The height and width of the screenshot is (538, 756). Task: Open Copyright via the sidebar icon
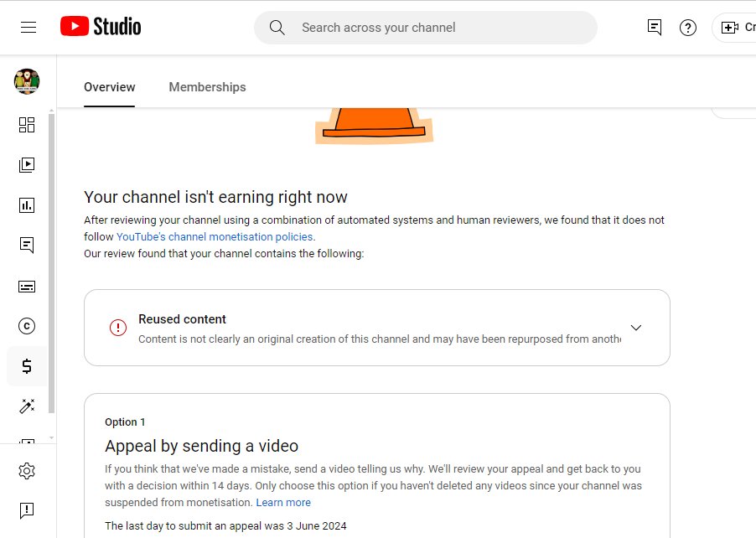tap(27, 326)
